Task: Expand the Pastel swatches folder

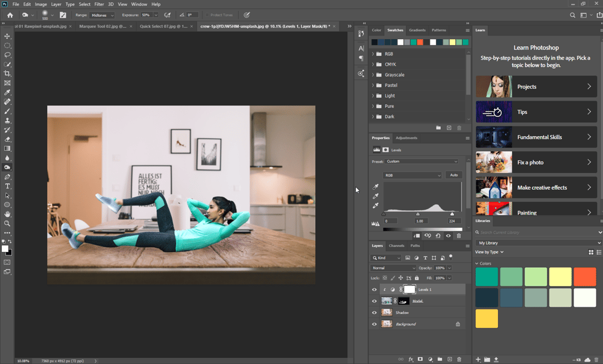Action: coord(373,85)
